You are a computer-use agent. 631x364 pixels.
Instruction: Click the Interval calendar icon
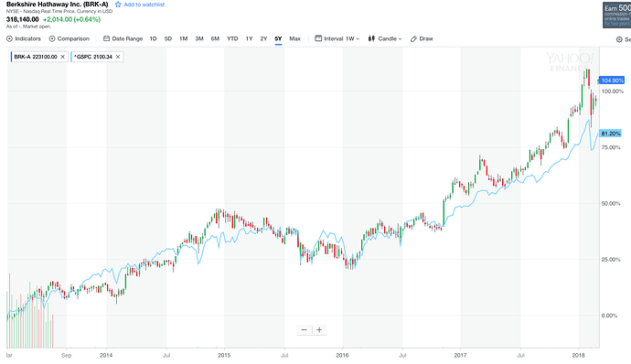click(318, 38)
